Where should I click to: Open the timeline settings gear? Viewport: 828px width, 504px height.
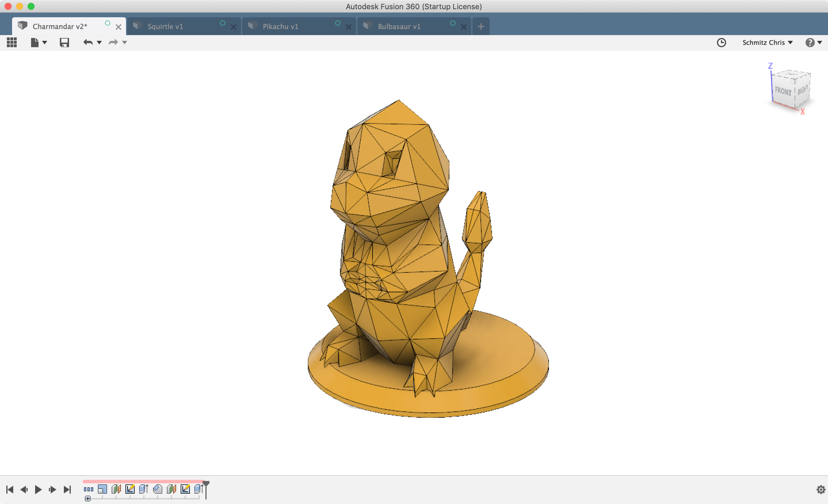[821, 490]
